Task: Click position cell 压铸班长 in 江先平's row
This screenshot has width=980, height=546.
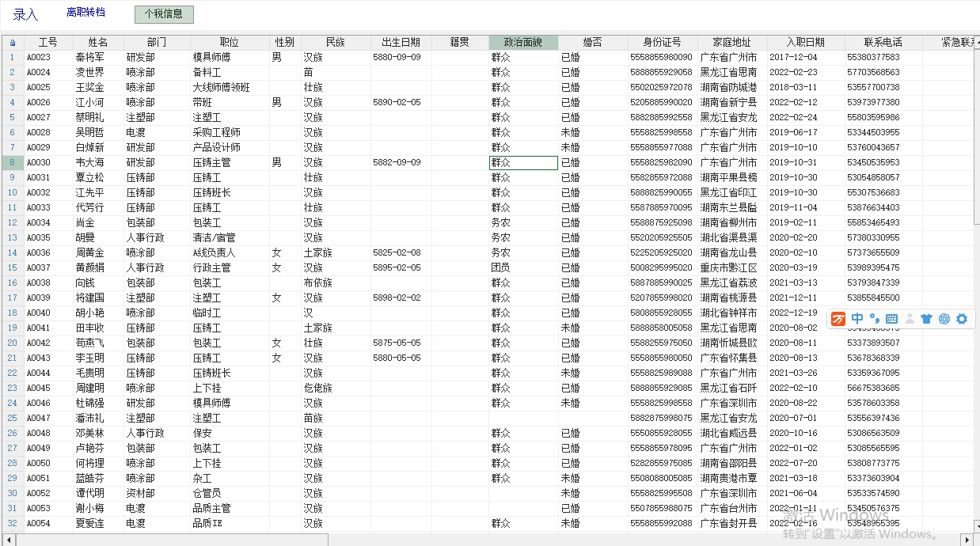Action: pyautogui.click(x=230, y=193)
